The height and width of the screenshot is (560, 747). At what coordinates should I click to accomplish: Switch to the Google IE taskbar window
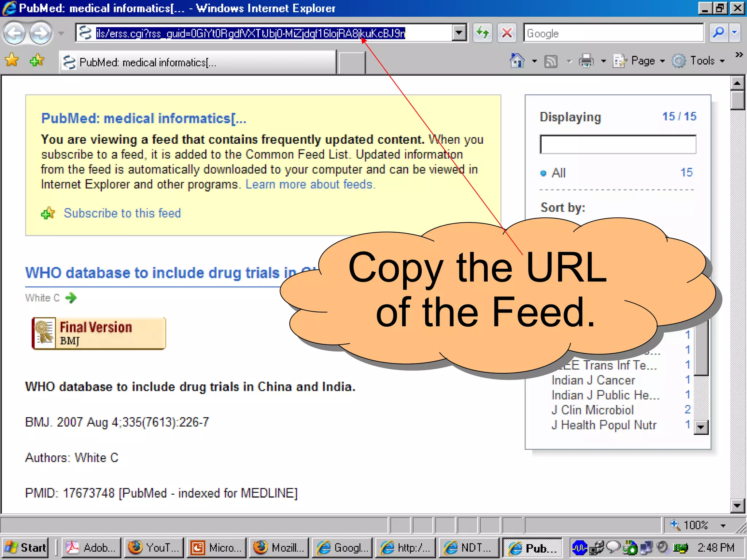coord(342,548)
